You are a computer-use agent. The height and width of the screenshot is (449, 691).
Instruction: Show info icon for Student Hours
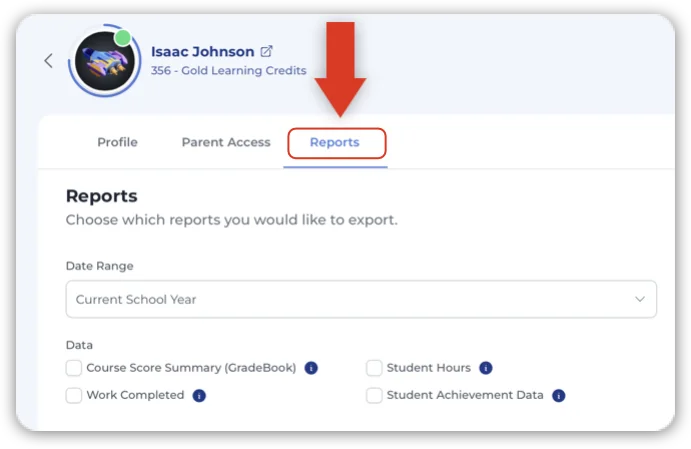pyautogui.click(x=486, y=368)
